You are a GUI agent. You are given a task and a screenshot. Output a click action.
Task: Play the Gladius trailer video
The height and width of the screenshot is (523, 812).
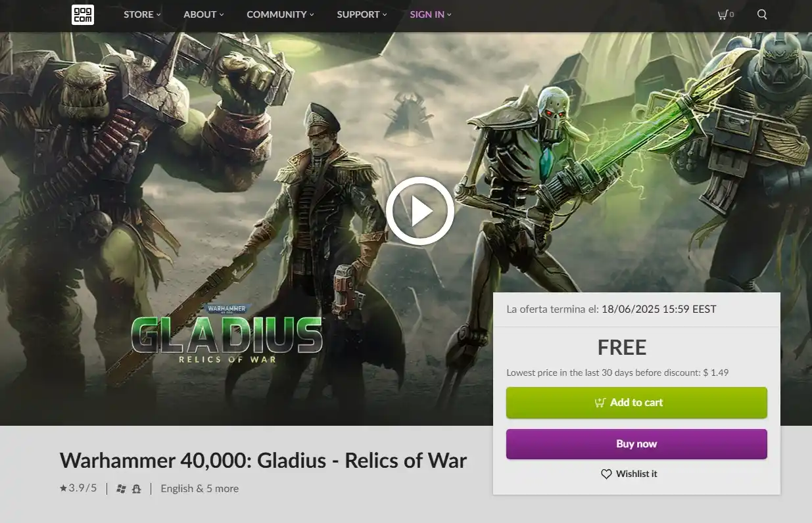click(x=419, y=211)
